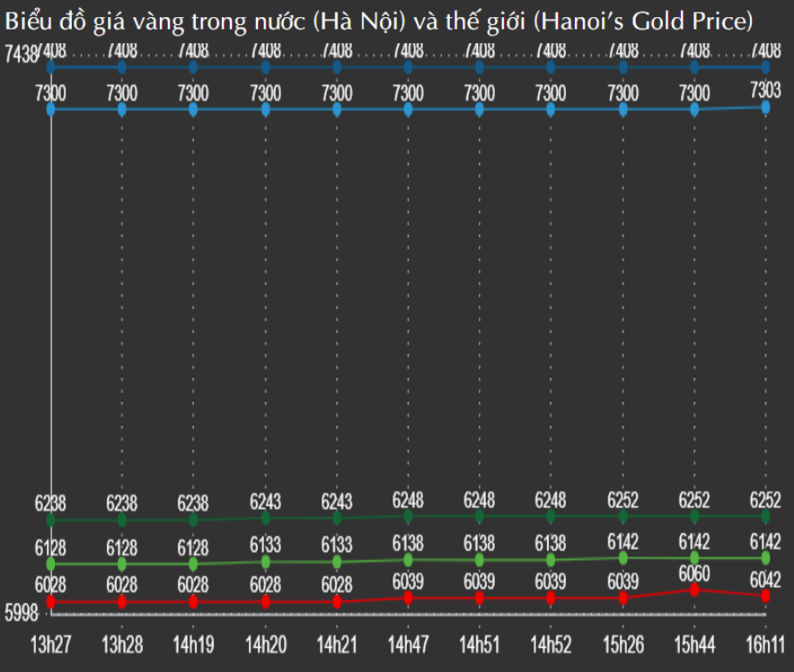Click the 15h44 x-axis time label
794x672 pixels.
[x=694, y=645]
